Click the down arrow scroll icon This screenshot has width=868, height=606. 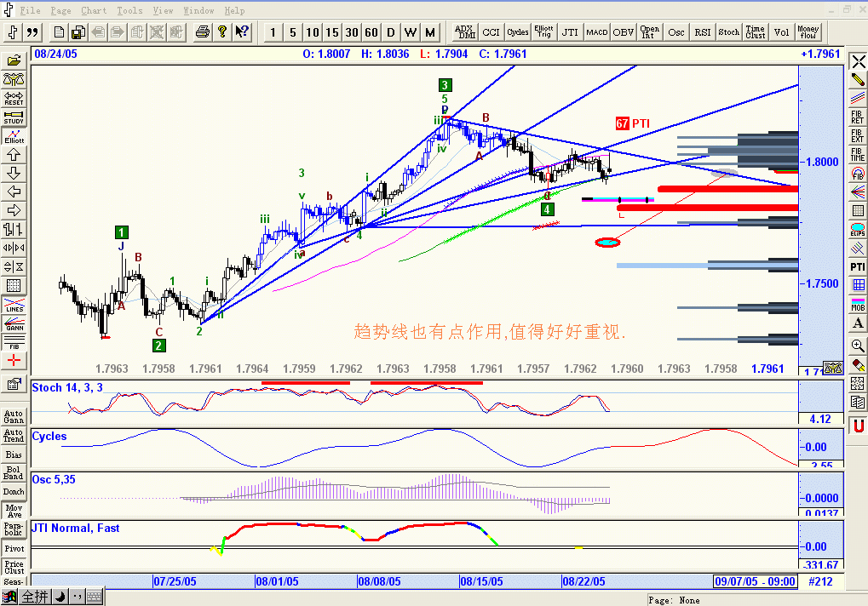[x=14, y=173]
